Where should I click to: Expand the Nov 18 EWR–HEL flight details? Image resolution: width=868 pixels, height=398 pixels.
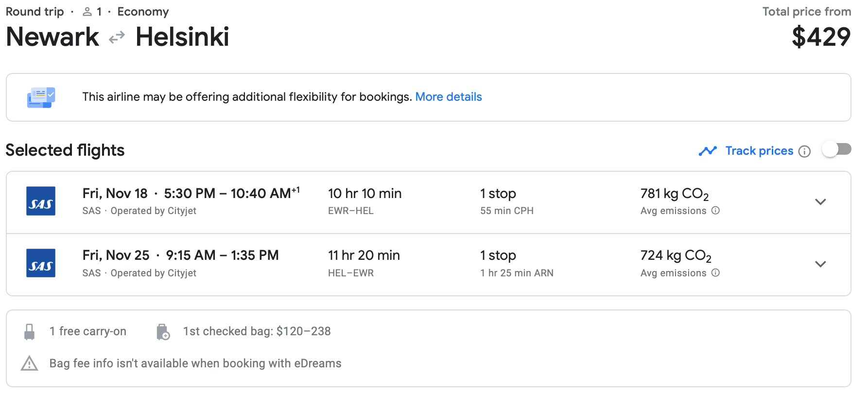820,202
